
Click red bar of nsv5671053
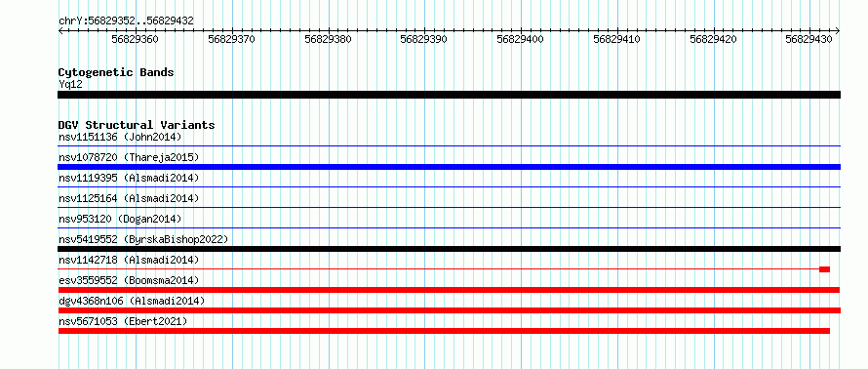coord(444,331)
